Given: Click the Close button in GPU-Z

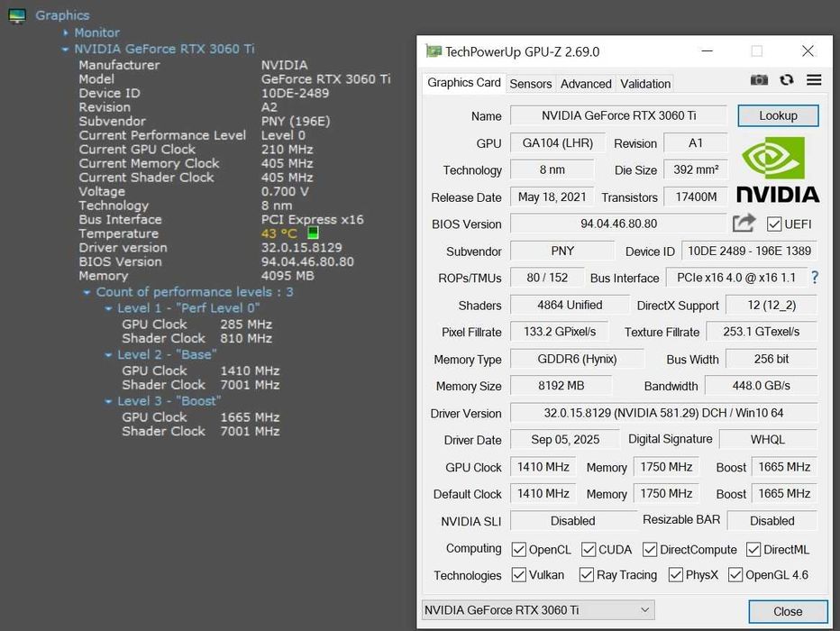Looking at the screenshot, I should (x=788, y=611).
